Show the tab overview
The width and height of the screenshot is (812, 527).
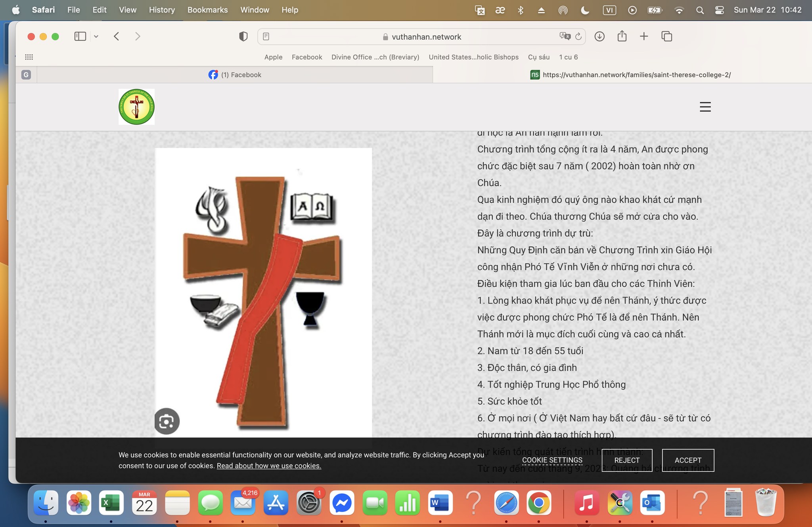point(666,36)
